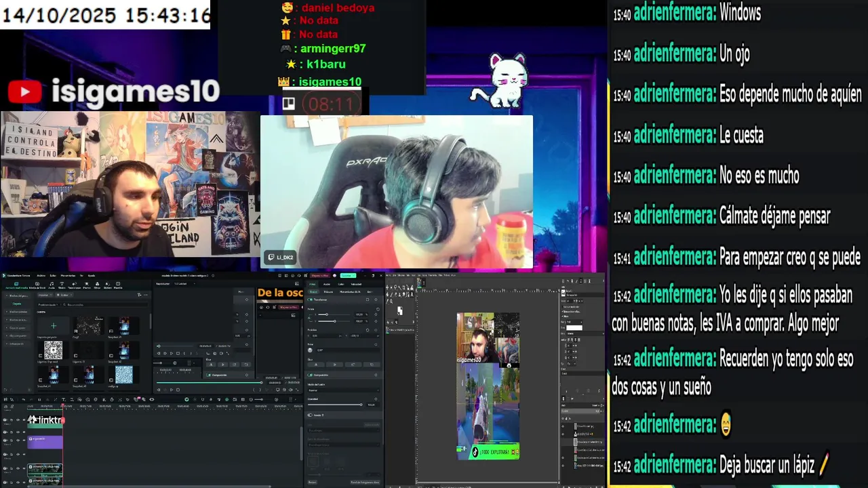
Task: Toggle the Transformar switch
Action: (310, 300)
